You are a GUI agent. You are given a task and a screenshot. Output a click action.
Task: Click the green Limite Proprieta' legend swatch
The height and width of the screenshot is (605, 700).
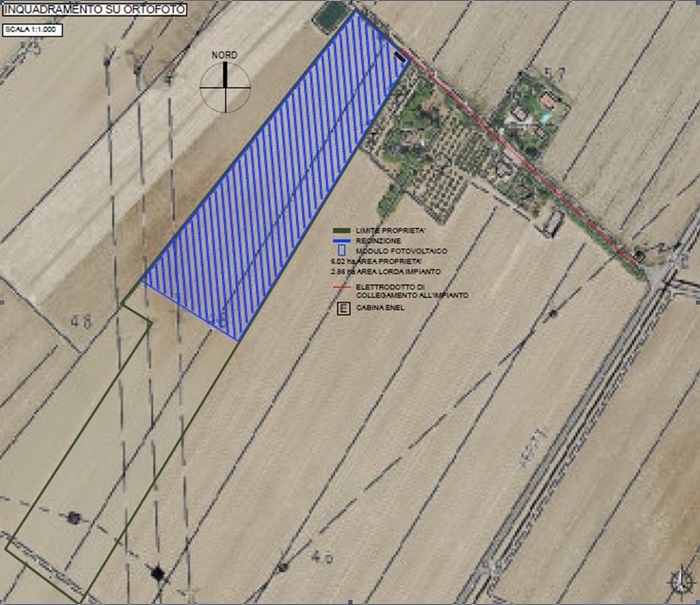tap(342, 230)
